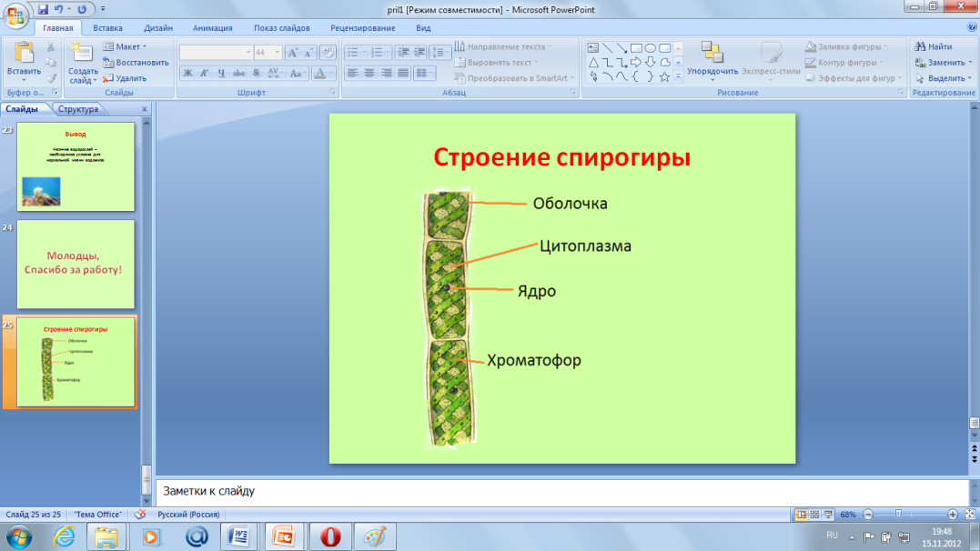Select the oval shape in shapes gallery

651,48
